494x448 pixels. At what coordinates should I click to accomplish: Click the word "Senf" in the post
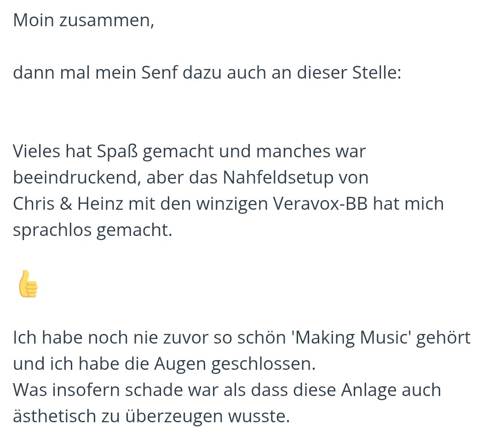click(x=159, y=73)
